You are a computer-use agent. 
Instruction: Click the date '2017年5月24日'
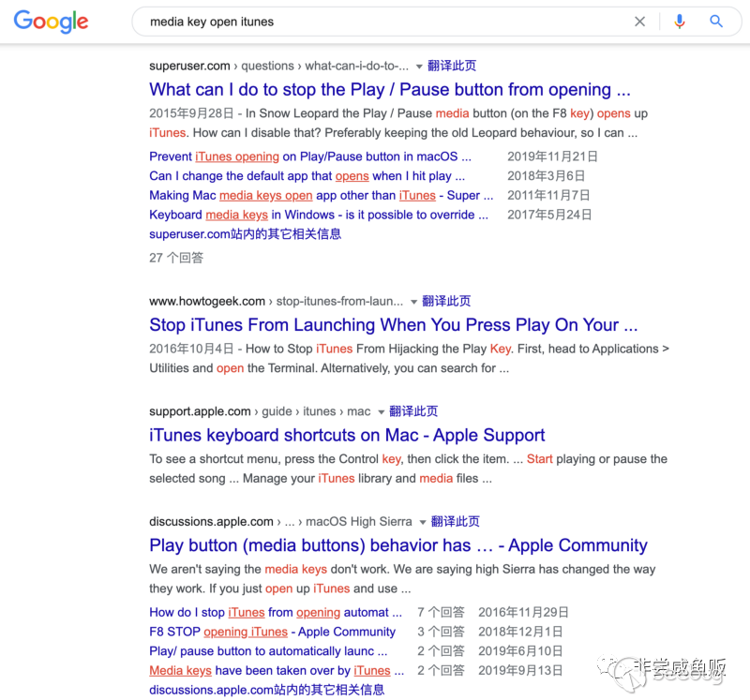click(x=549, y=215)
